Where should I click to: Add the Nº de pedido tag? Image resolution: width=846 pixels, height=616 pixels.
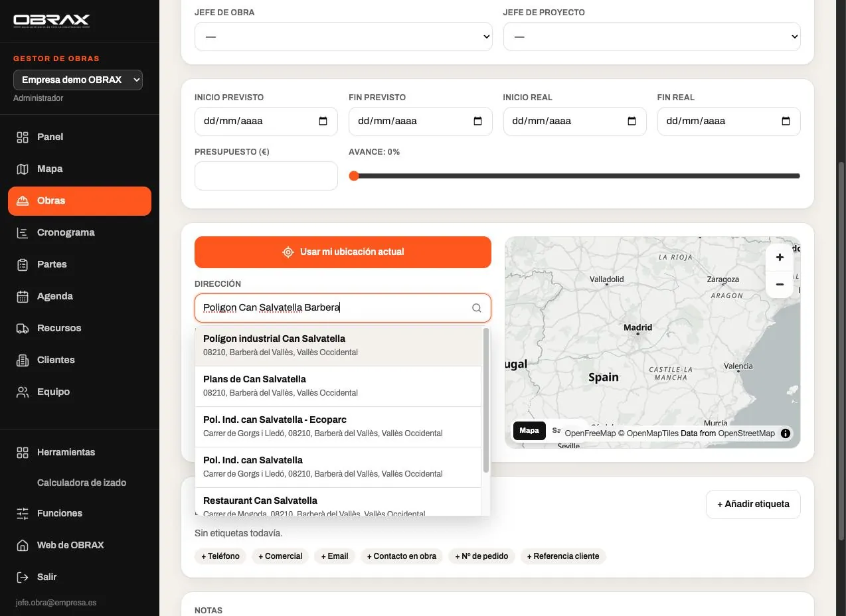[481, 556]
